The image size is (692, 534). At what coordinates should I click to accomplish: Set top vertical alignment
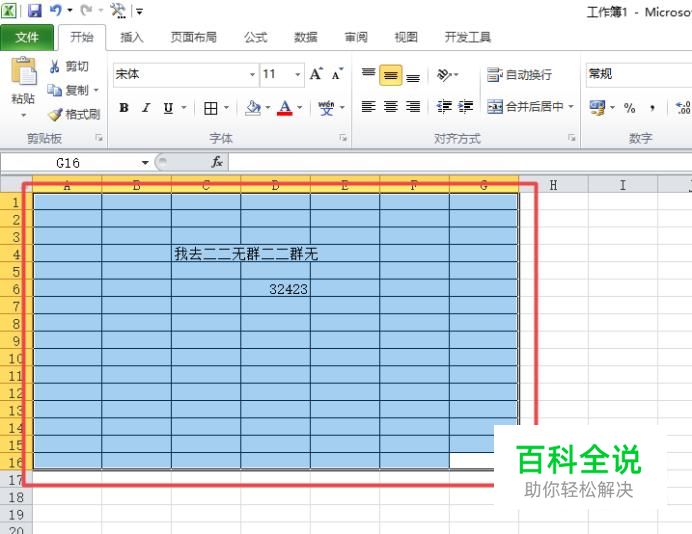pos(369,74)
